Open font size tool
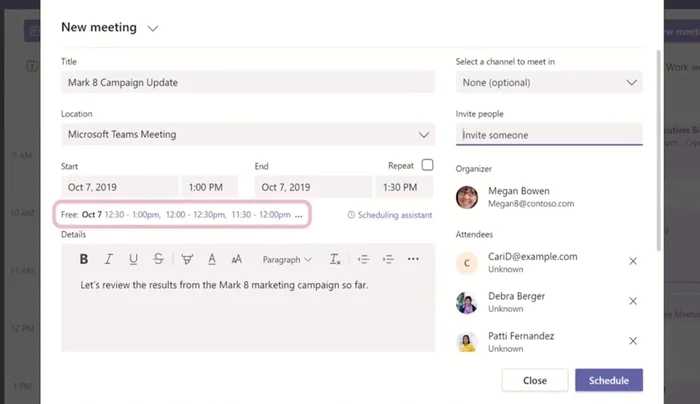Image resolution: width=700 pixels, height=404 pixels. (237, 259)
